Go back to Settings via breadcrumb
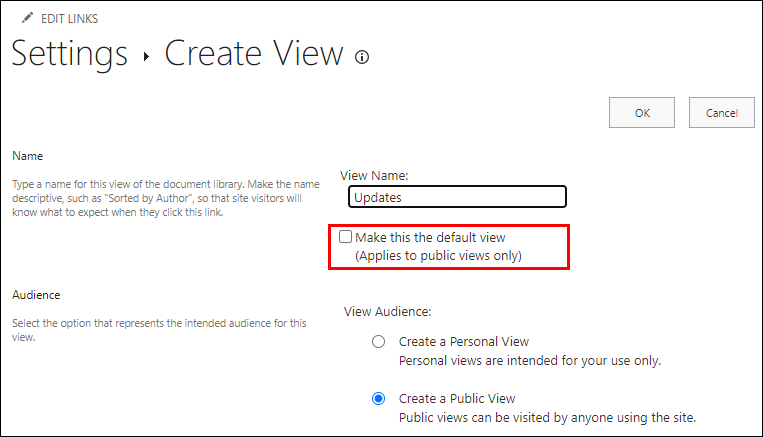Viewport: 763px width, 437px height. 70,53
